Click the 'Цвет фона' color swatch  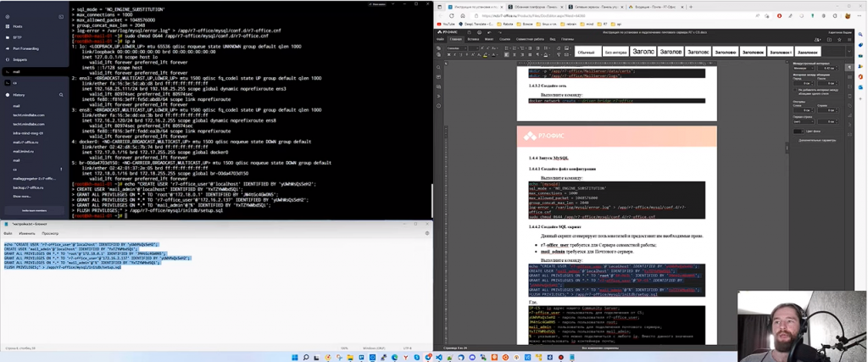tap(798, 131)
